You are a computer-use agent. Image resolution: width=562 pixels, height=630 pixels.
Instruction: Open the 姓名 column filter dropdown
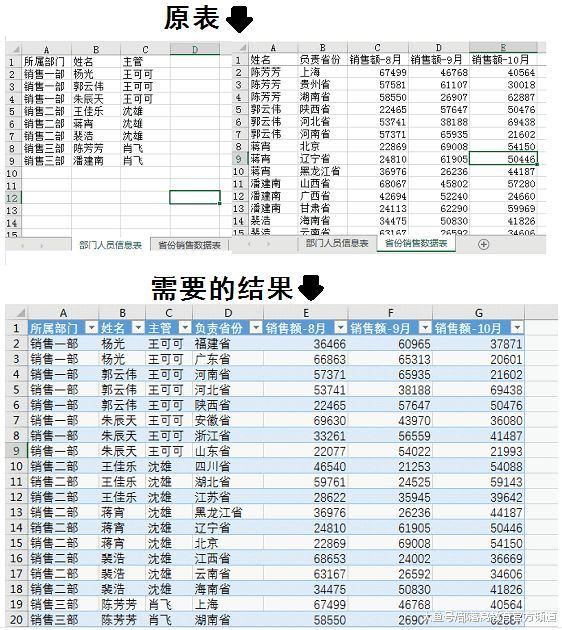(138, 328)
